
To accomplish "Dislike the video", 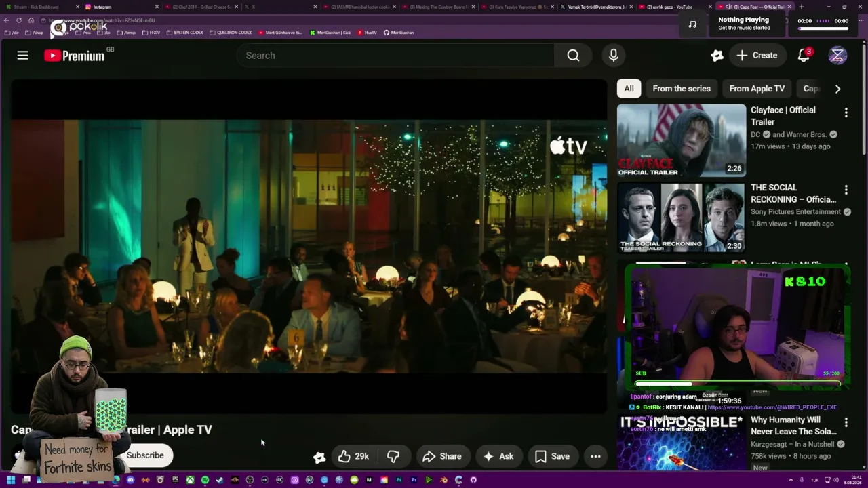I will coord(393,456).
